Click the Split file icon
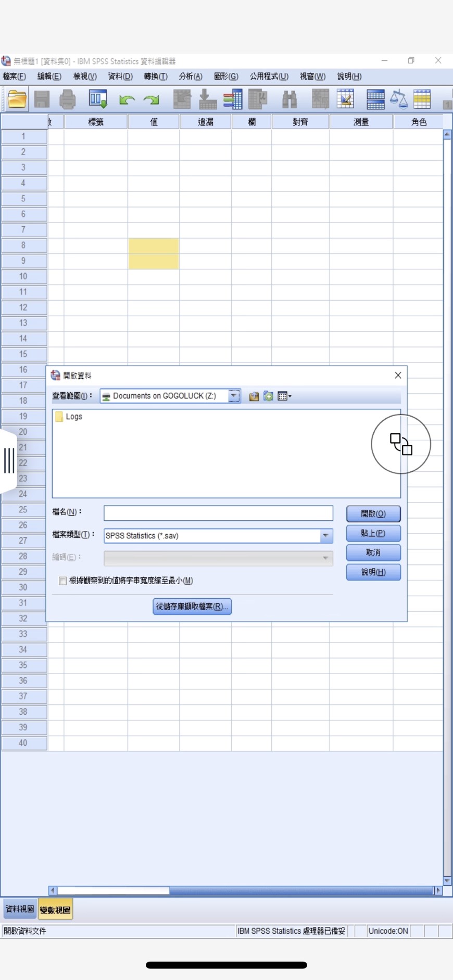Screen dimensions: 453x980 click(375, 99)
